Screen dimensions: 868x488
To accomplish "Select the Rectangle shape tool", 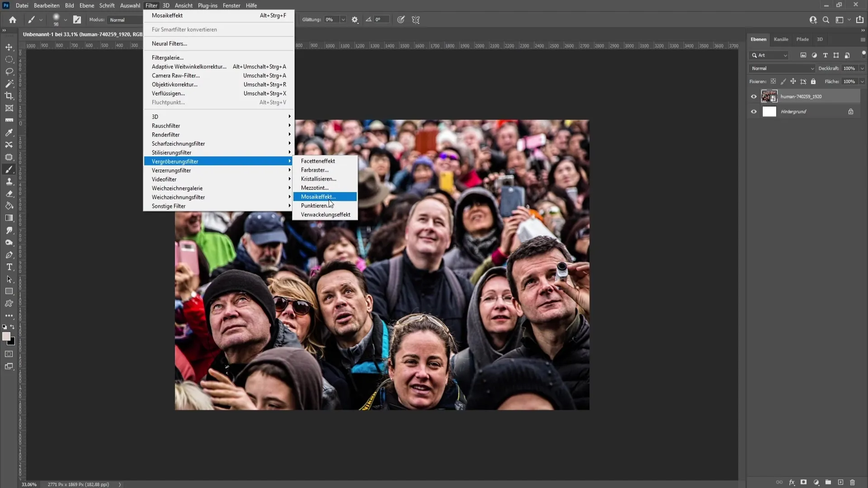I will tap(9, 291).
